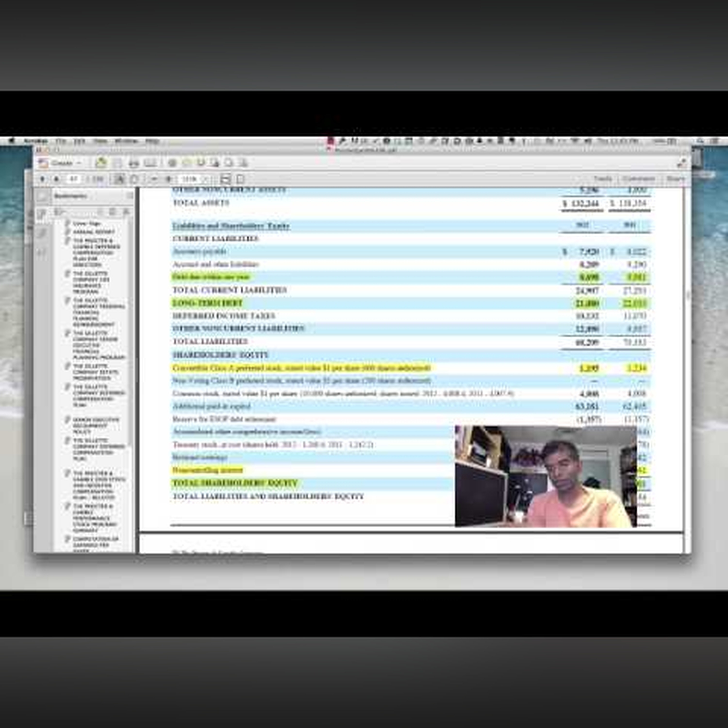Open the Tools pane
The image size is (728, 728).
603,179
